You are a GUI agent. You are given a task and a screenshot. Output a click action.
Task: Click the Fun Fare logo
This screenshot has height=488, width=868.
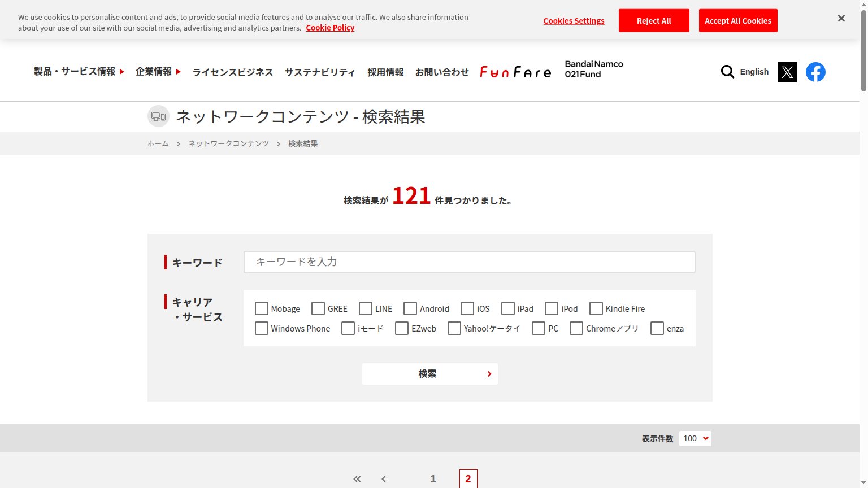[x=515, y=72]
